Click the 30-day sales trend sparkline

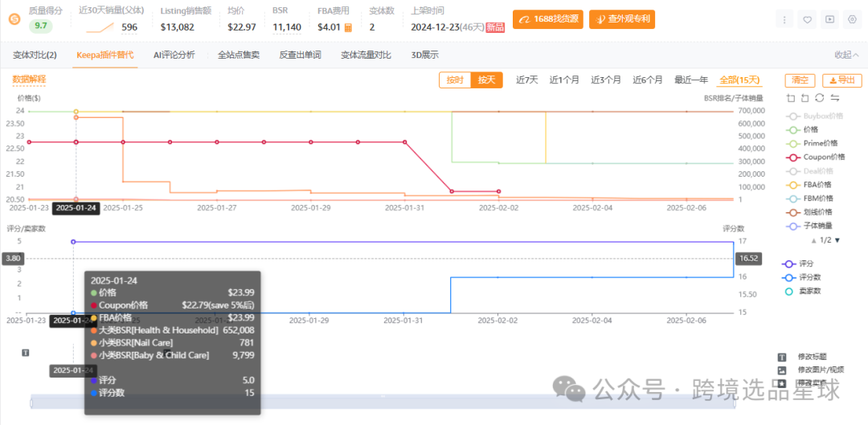(x=100, y=27)
